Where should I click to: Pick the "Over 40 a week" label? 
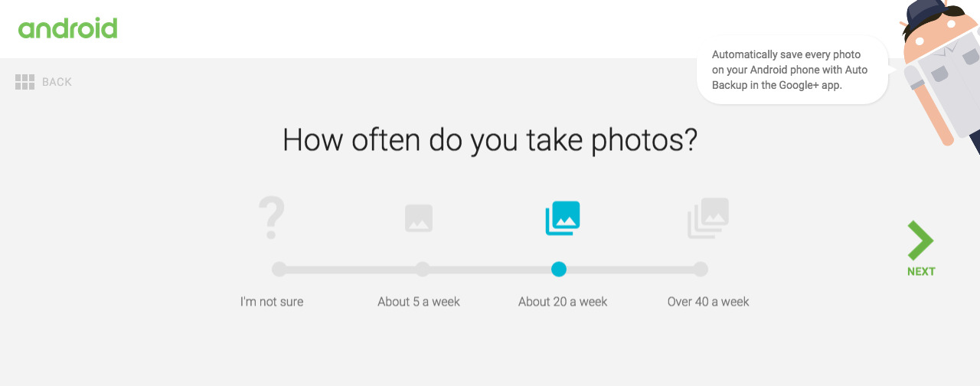[x=708, y=302]
